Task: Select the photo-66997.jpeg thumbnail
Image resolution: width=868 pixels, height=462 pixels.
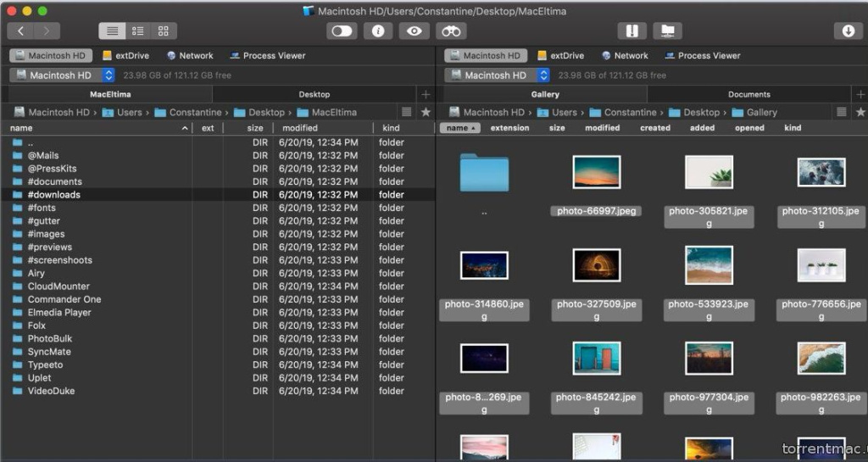Action: click(x=596, y=172)
